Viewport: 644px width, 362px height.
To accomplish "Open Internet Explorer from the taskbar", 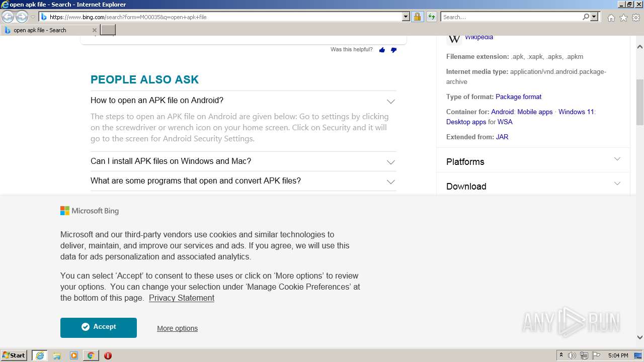I will (x=39, y=355).
